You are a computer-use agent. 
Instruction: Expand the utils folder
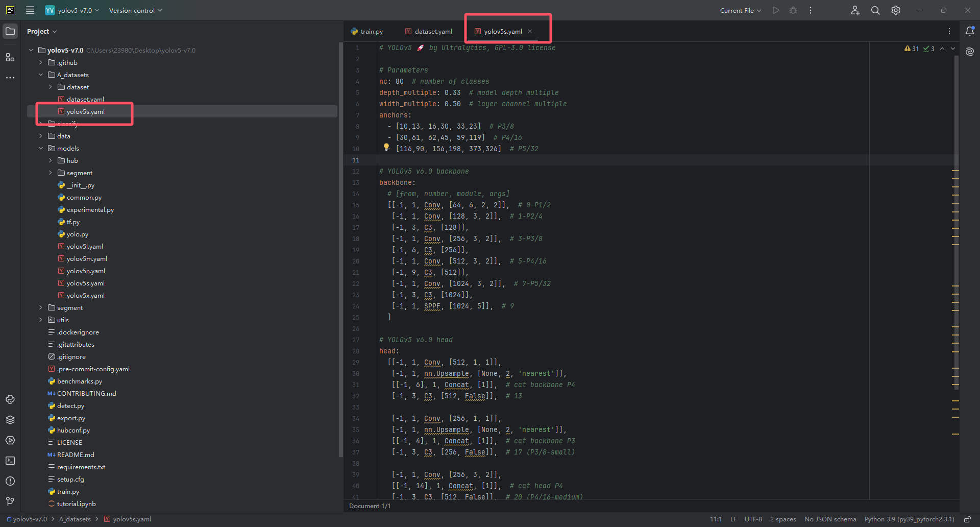coord(41,320)
